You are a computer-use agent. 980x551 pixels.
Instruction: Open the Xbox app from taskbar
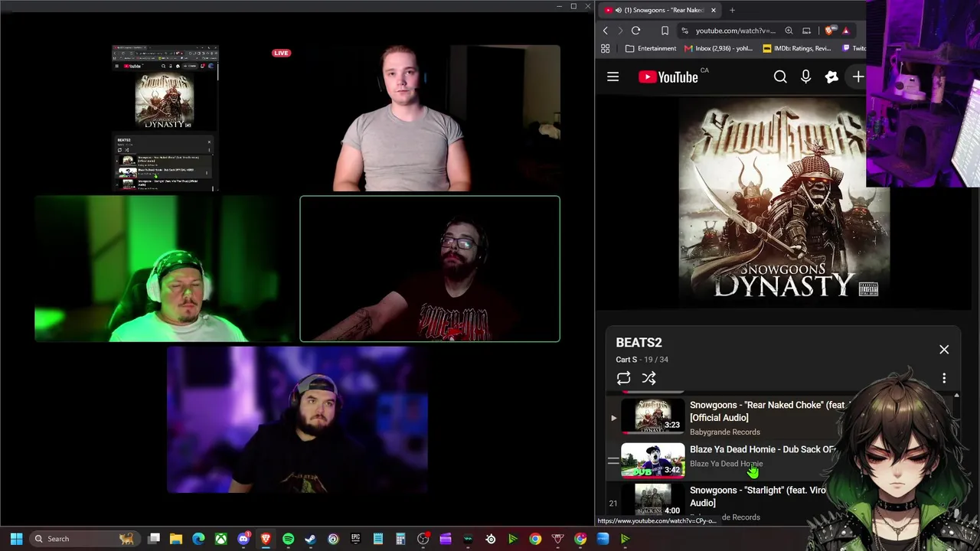pos(220,539)
